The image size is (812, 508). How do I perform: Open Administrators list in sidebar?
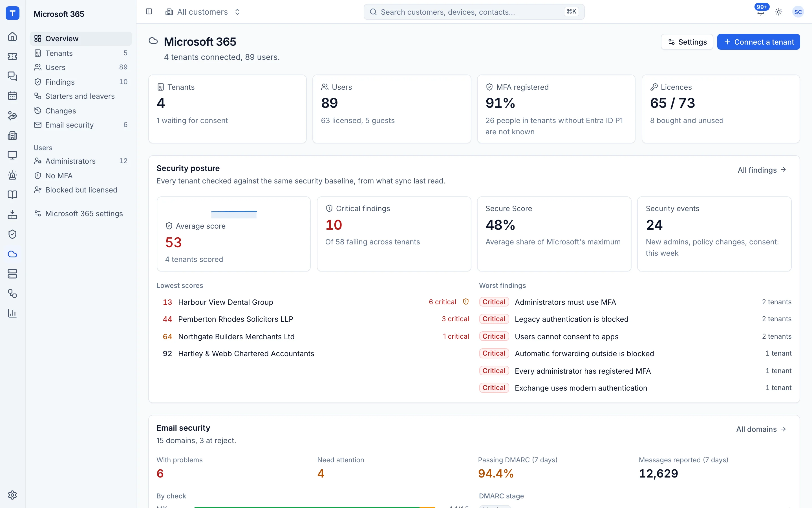[81, 161]
